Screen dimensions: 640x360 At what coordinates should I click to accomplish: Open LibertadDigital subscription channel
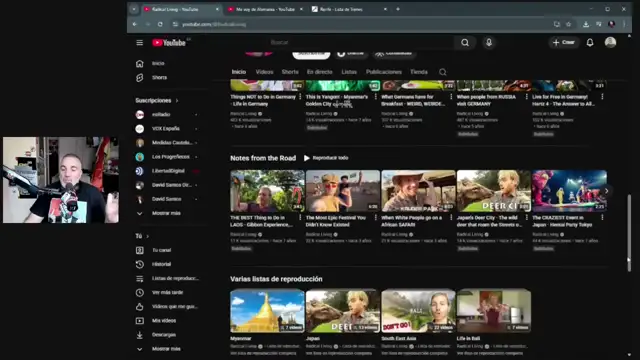(167, 171)
